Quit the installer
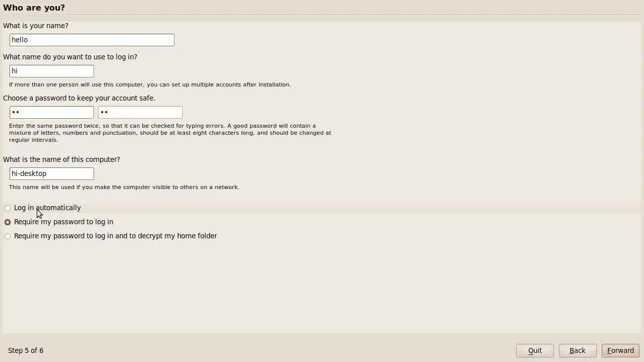Screen dimensions: 644x362 [535, 350]
